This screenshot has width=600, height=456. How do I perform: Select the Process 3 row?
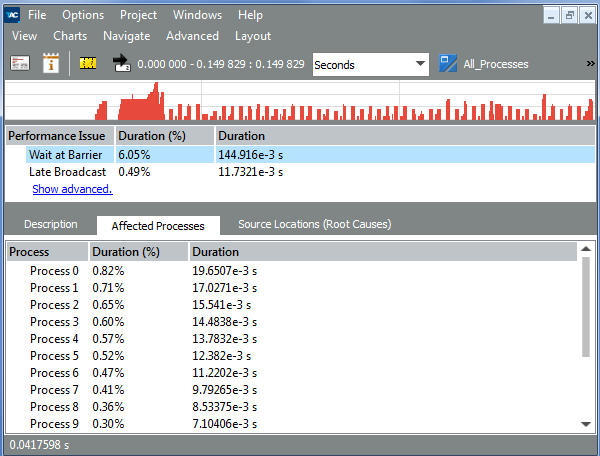[x=292, y=322]
